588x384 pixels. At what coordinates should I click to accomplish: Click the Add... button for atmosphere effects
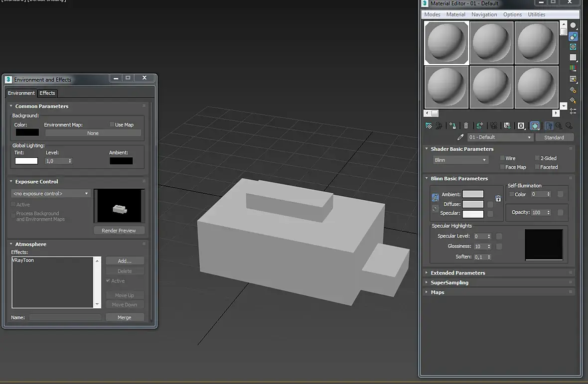pyautogui.click(x=125, y=261)
